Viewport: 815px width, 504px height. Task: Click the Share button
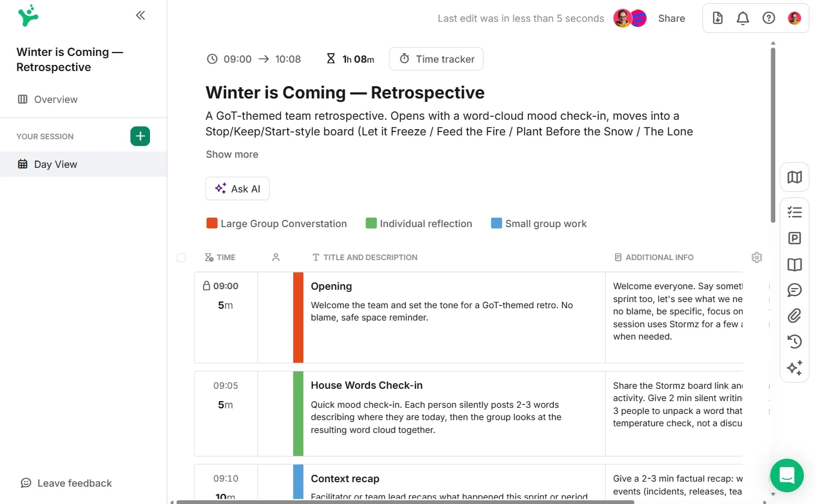point(671,18)
